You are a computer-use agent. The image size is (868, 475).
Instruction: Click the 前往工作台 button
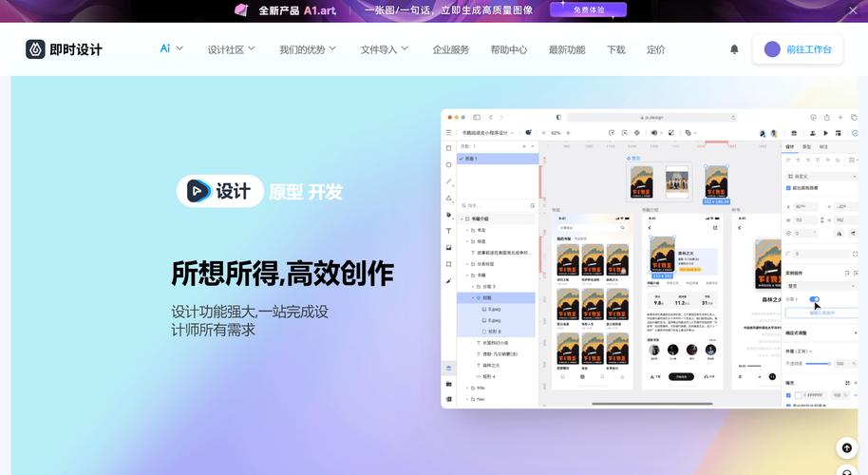pos(798,49)
